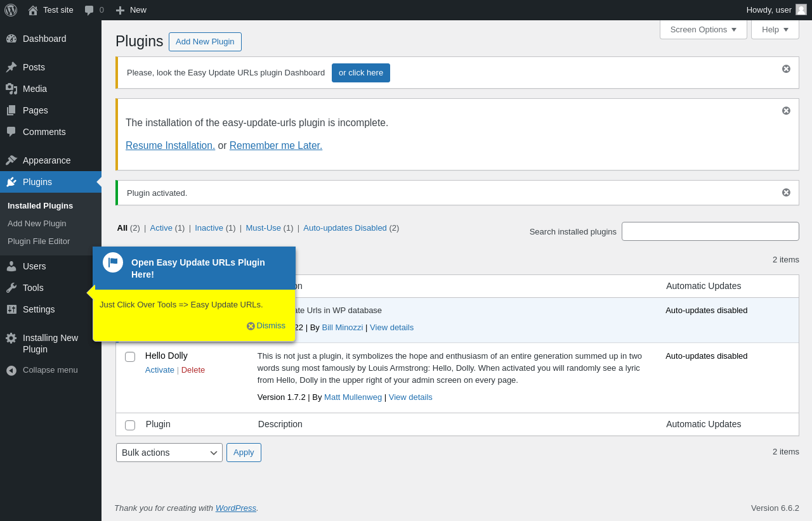The height and width of the screenshot is (521, 812).
Task: Click the WordPress footer link
Action: pyautogui.click(x=236, y=508)
